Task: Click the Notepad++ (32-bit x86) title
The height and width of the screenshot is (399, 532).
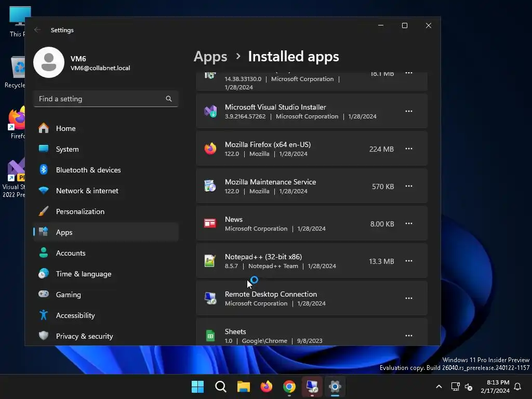Action: (x=263, y=257)
